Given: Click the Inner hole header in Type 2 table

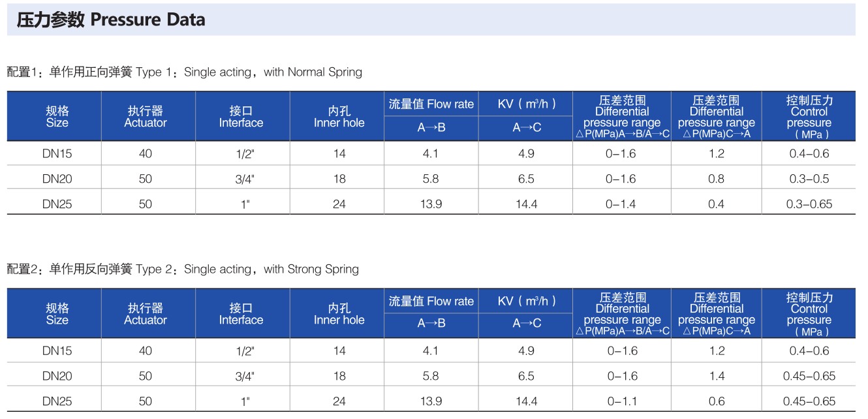Looking at the screenshot, I should tap(339, 314).
